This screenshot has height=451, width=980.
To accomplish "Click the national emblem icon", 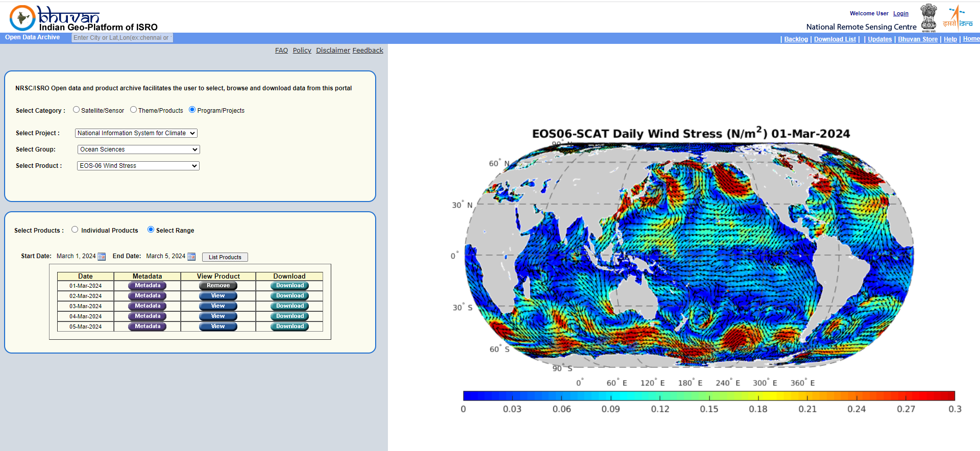I will pos(928,18).
